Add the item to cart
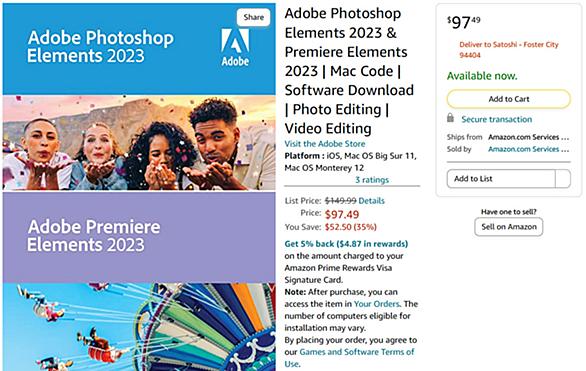This screenshot has width=586, height=371. 509,99
